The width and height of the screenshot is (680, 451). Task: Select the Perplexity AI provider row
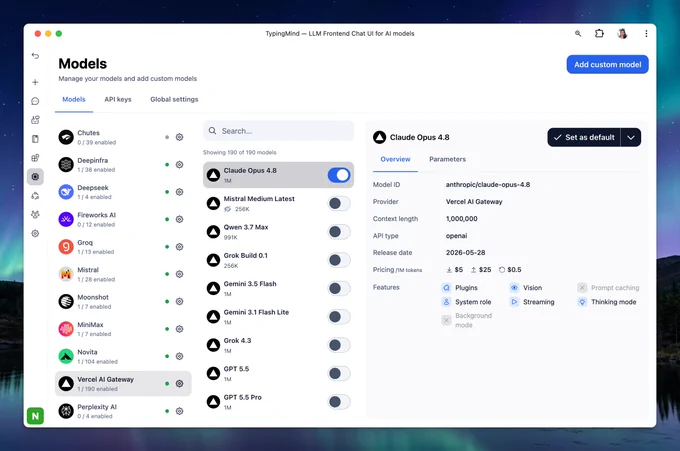pos(123,411)
